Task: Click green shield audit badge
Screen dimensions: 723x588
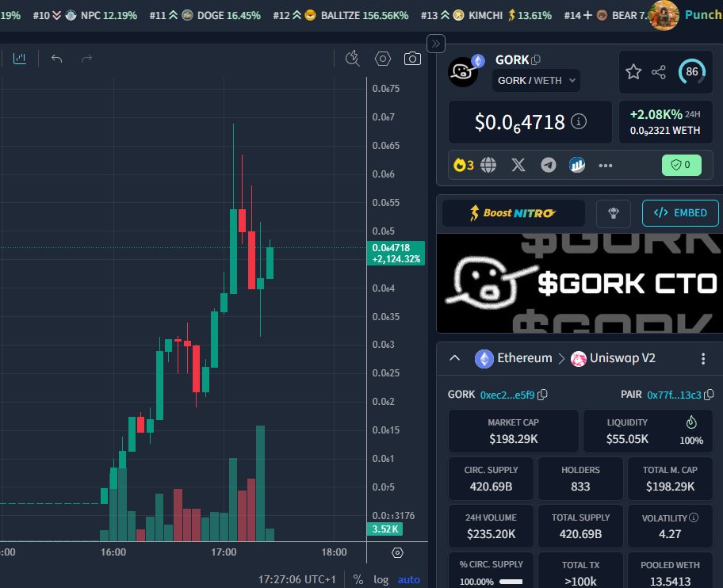Action: pos(682,165)
